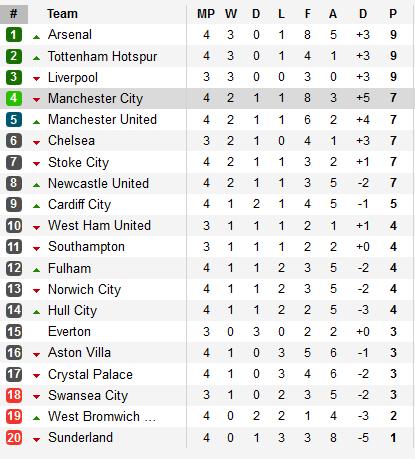415x459 pixels.
Task: Open the Chelsea team link
Action: pos(71,140)
